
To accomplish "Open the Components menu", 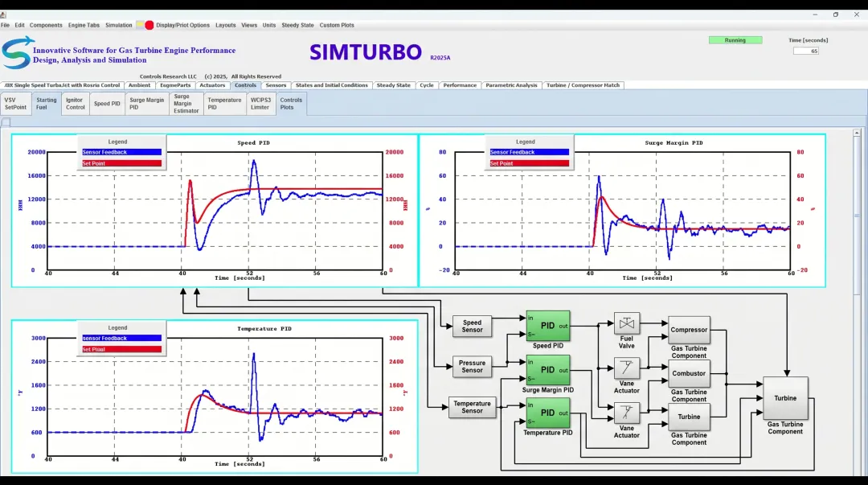I will tap(46, 25).
